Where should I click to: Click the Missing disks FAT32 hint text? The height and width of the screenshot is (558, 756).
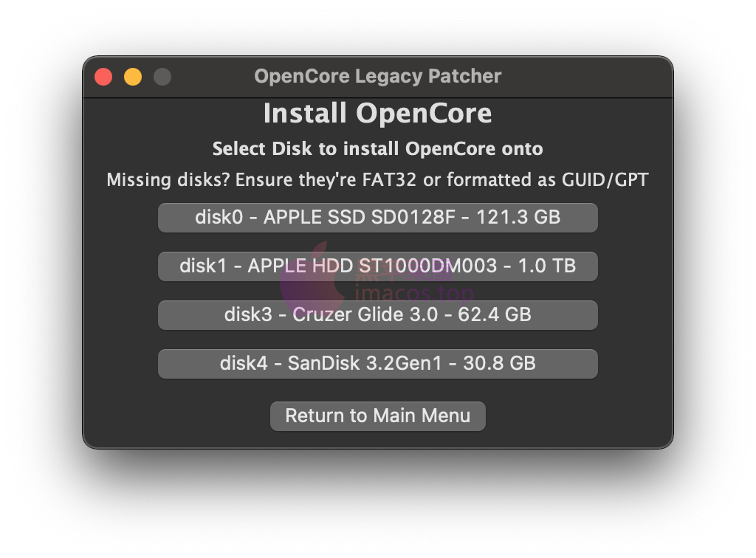pos(377,180)
